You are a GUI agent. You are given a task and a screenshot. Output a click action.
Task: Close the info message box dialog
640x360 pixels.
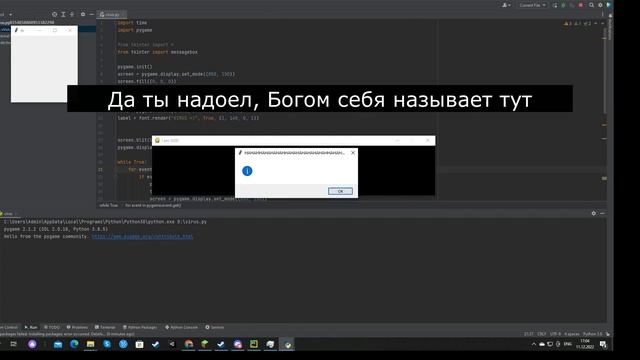tap(353, 153)
